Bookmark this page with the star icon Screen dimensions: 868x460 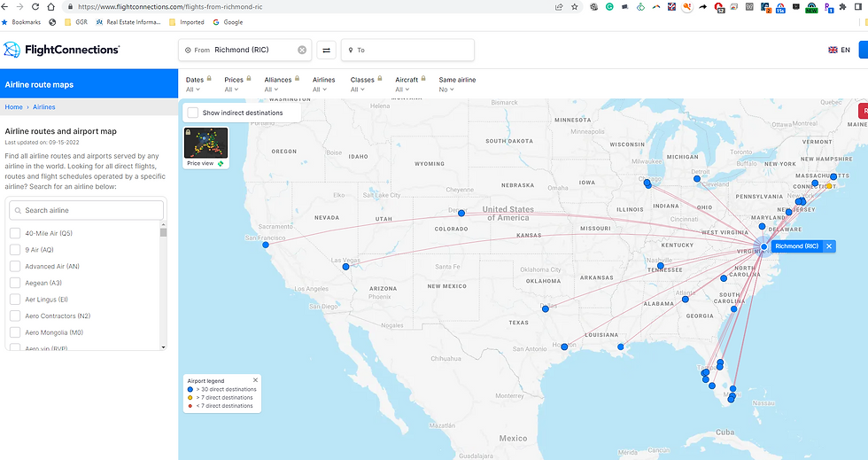[x=575, y=7]
